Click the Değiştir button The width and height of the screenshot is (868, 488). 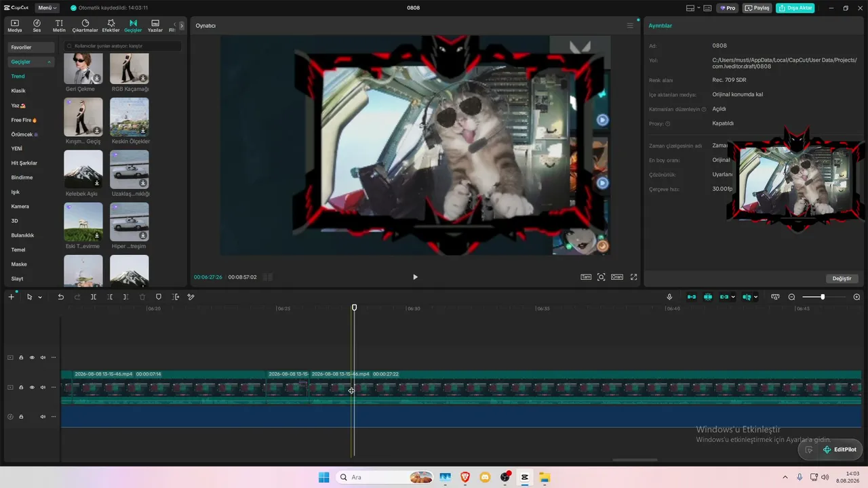842,279
